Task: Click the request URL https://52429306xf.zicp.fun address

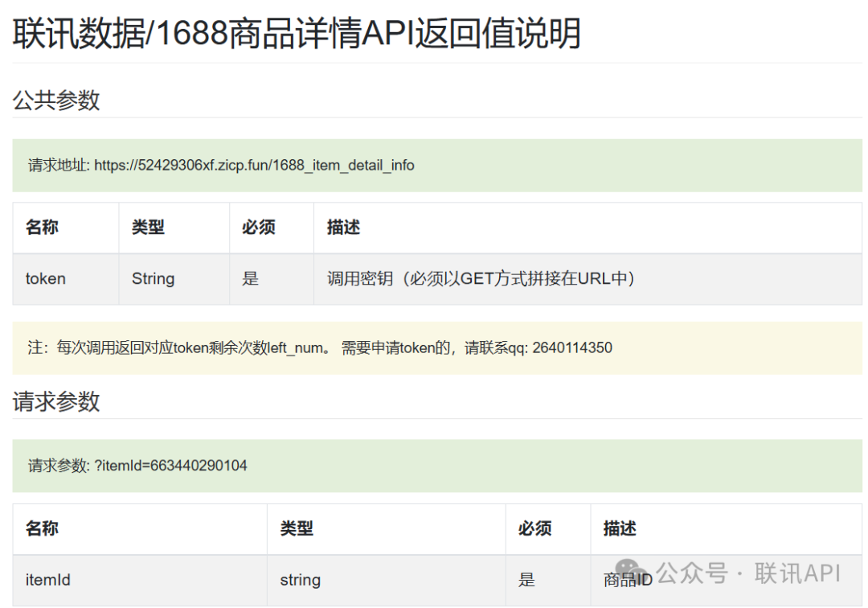Action: coord(254,166)
